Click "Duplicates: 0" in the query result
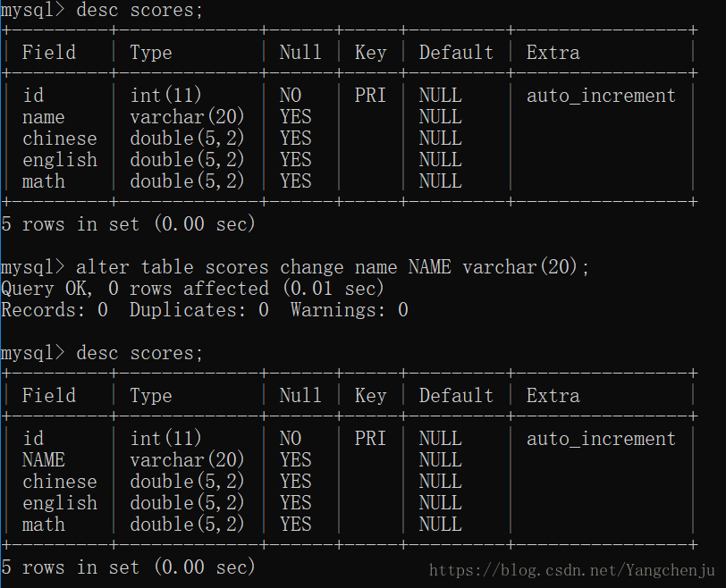 pyautogui.click(x=198, y=310)
